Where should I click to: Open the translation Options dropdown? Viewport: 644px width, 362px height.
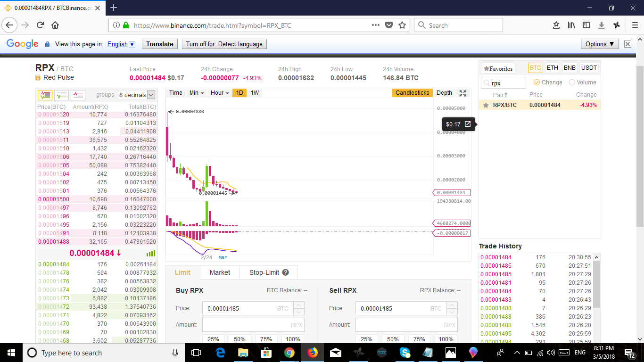click(x=600, y=44)
